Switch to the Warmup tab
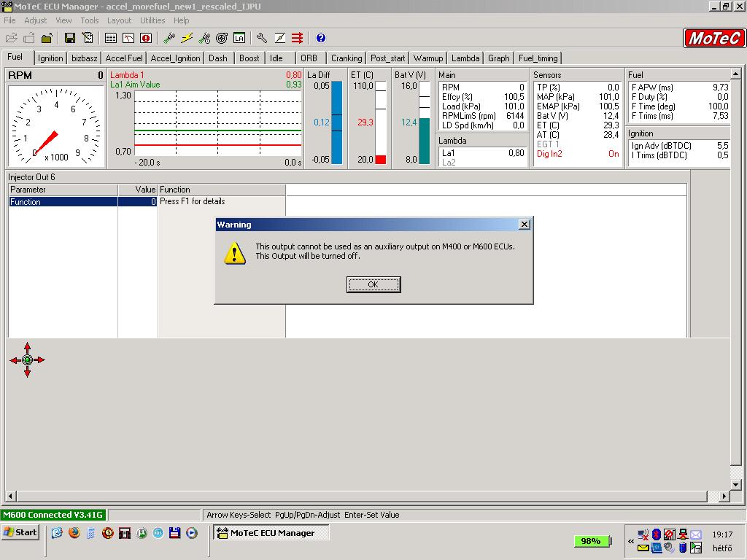Screen dimensions: 747x560 pyautogui.click(x=427, y=58)
